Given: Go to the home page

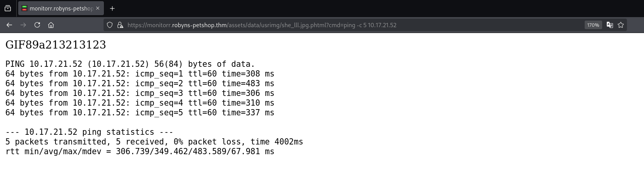Looking at the screenshot, I should [x=51, y=25].
